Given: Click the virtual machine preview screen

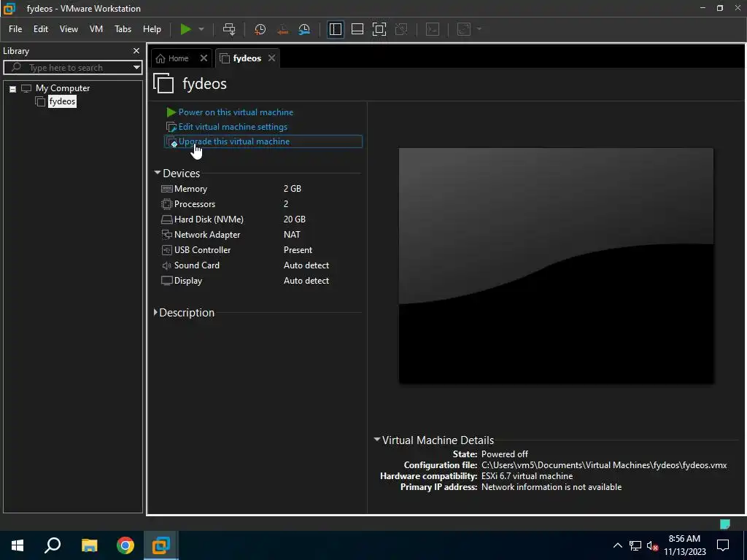Looking at the screenshot, I should click(556, 265).
